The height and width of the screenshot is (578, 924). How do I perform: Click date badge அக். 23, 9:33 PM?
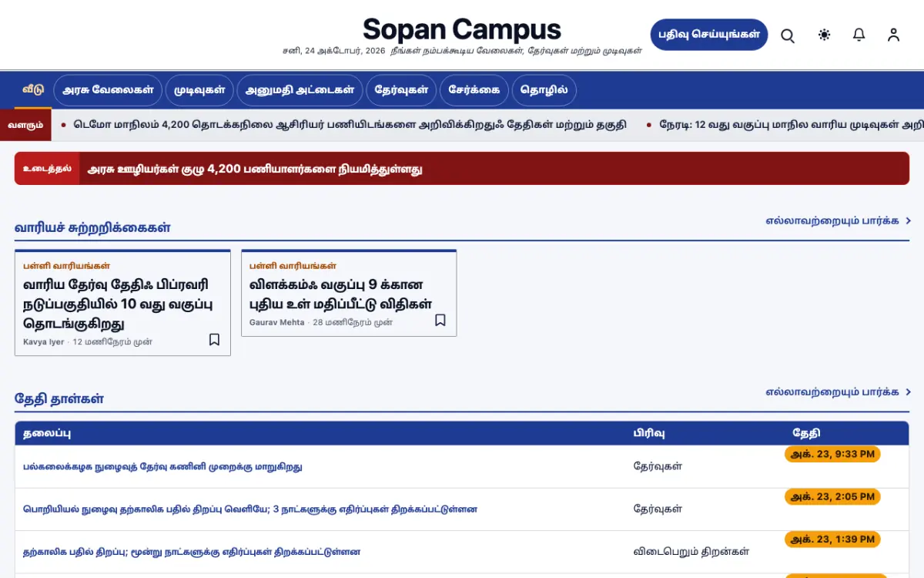click(x=832, y=454)
